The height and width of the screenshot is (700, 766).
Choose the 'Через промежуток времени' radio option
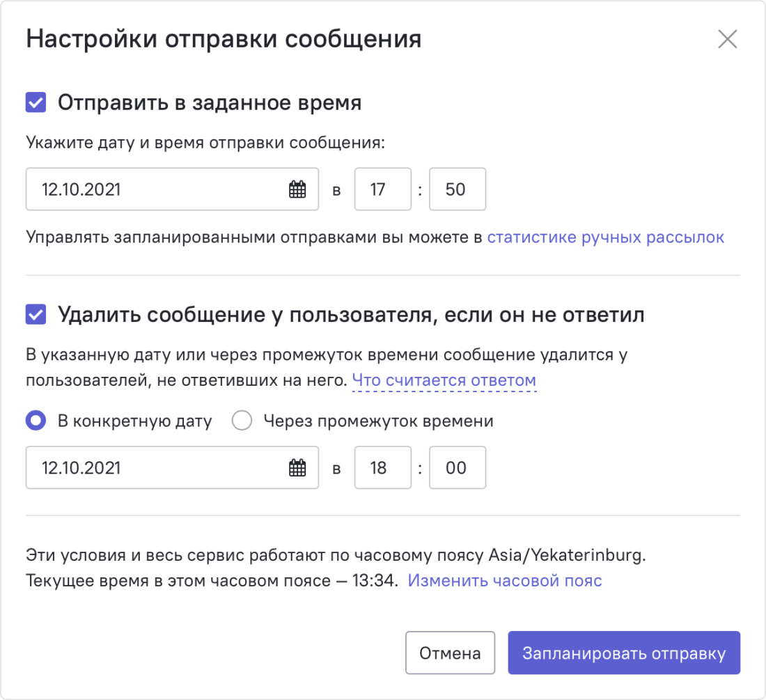[x=242, y=421]
